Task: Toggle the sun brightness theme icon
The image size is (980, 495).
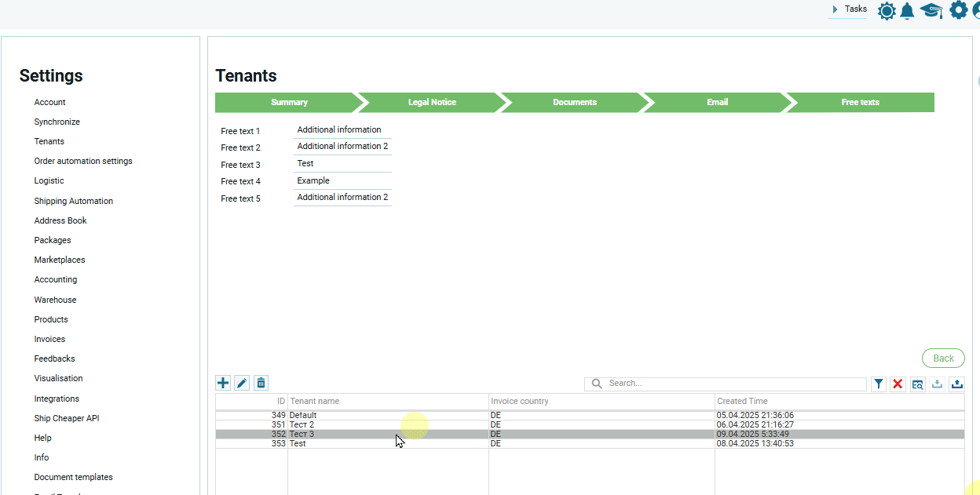Action: [887, 11]
